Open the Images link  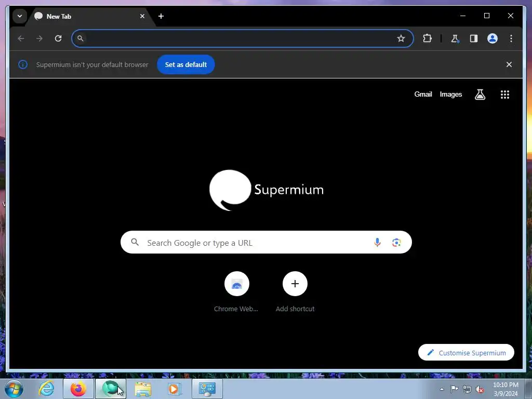point(450,95)
